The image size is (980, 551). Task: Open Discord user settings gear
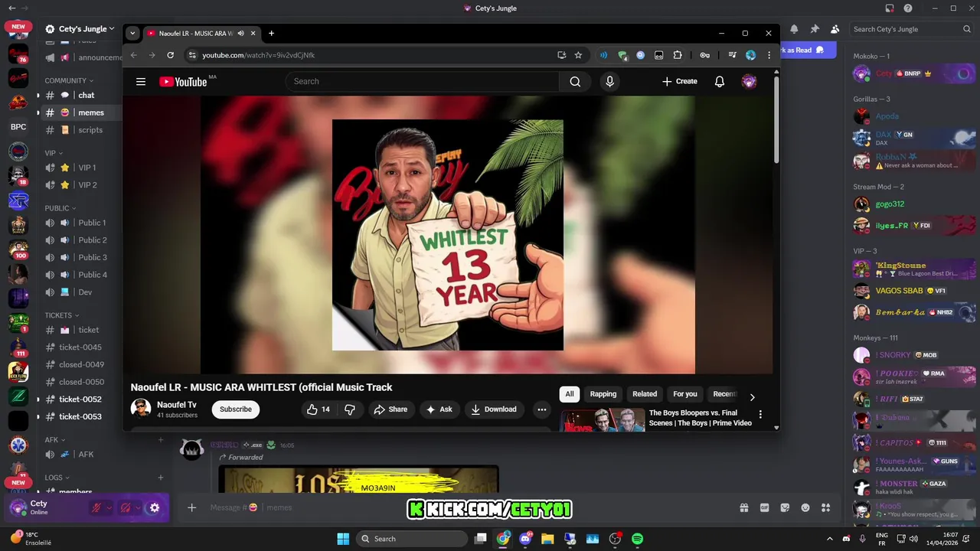[x=155, y=507]
